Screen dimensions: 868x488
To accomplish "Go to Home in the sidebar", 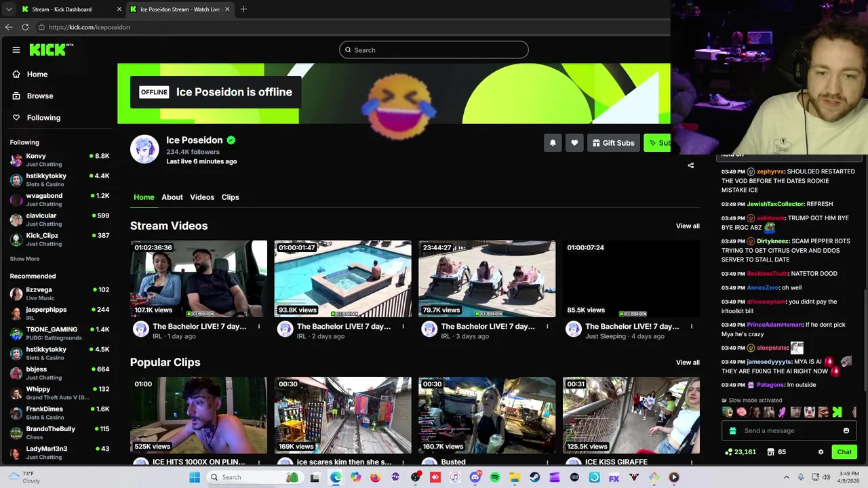I will [37, 74].
